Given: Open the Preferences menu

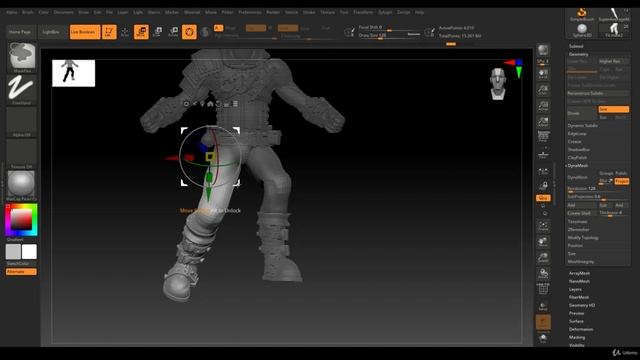Looking at the screenshot, I should [250, 12].
